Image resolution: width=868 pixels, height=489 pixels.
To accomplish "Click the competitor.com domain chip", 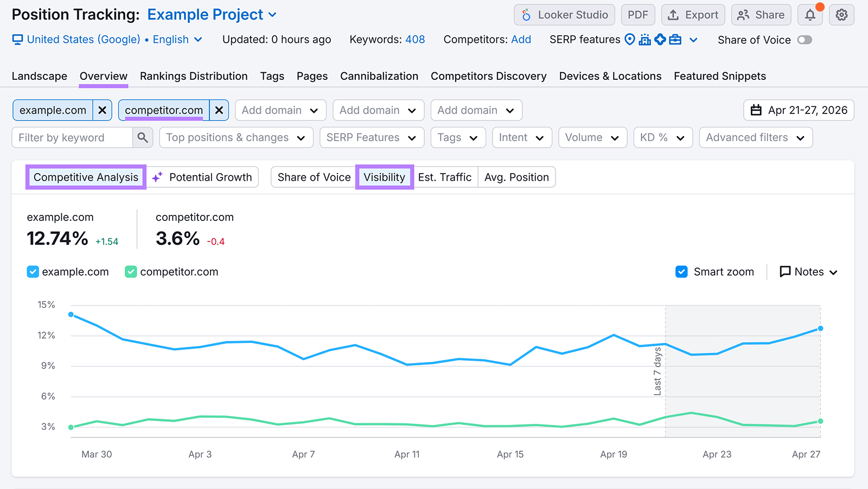I will click(x=164, y=110).
